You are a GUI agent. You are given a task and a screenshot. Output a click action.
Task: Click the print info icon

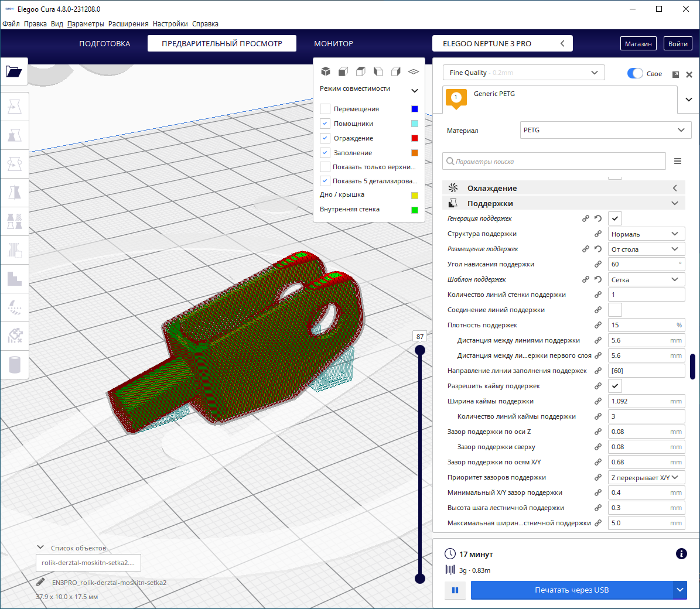pos(681,553)
